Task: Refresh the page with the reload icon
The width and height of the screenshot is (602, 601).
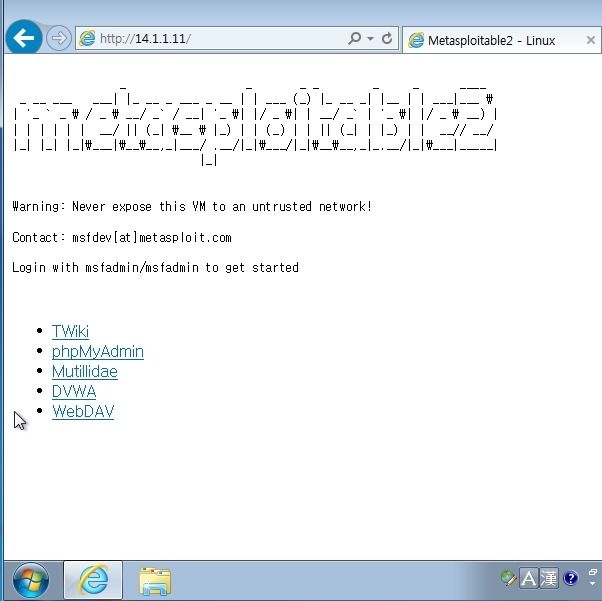Action: coord(387,38)
